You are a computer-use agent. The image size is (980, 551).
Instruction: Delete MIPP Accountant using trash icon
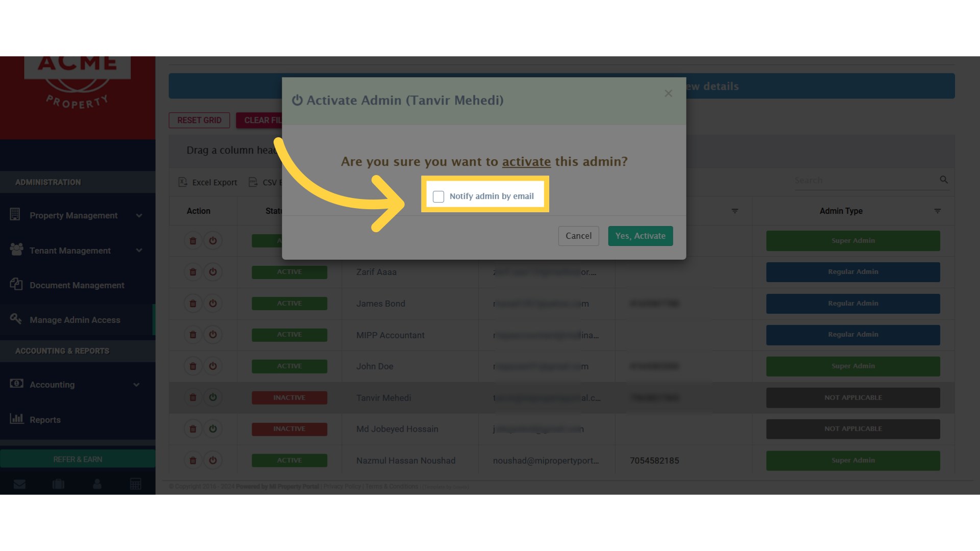(193, 335)
